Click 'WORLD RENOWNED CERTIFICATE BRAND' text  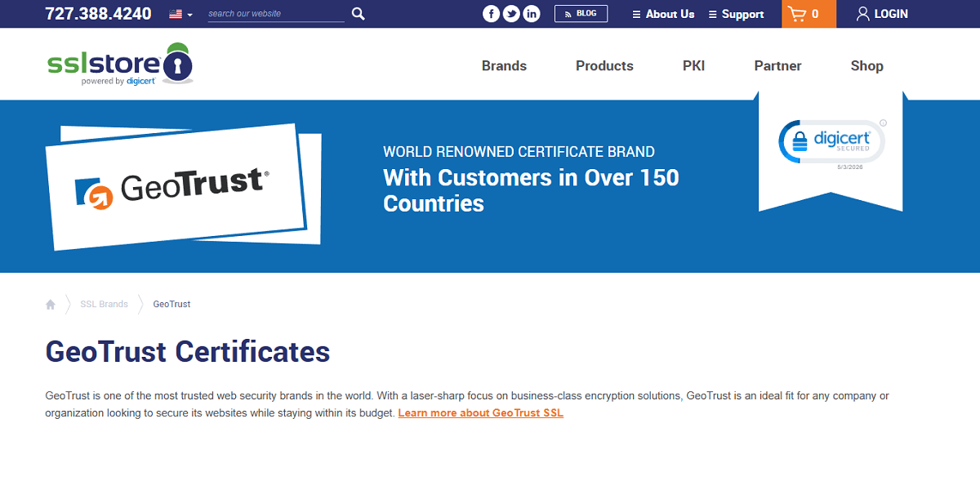tap(519, 152)
